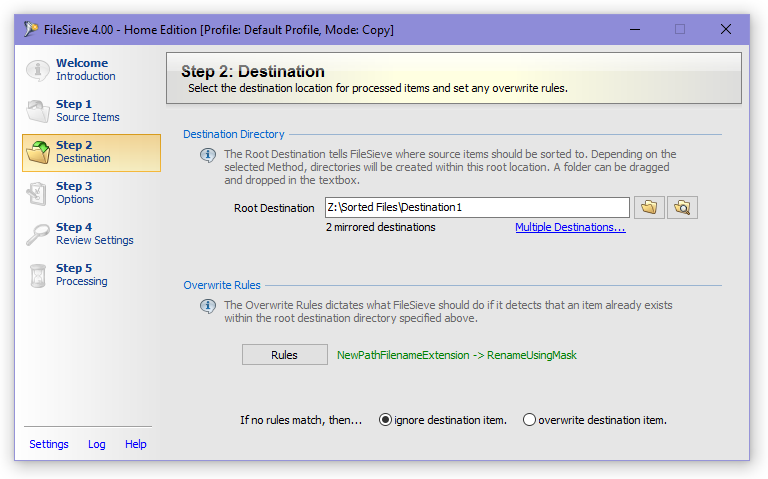Click the Root Destination path text field
The width and height of the screenshot is (768, 479).
477,208
